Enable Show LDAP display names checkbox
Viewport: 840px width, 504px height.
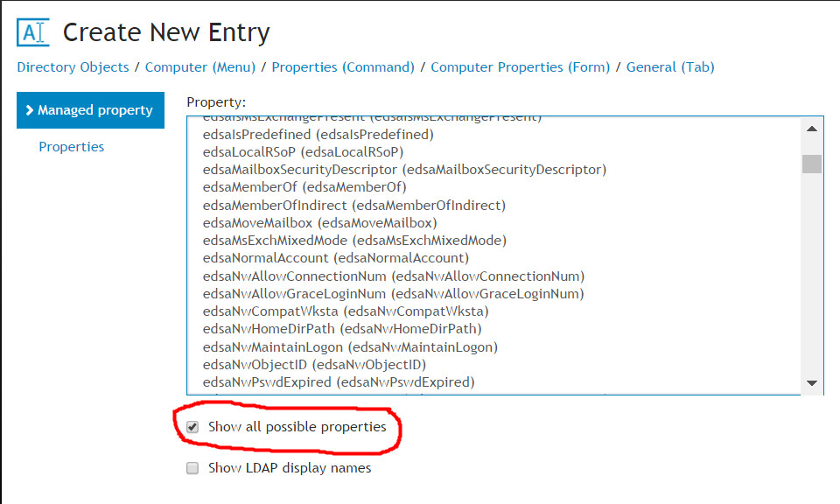point(192,468)
